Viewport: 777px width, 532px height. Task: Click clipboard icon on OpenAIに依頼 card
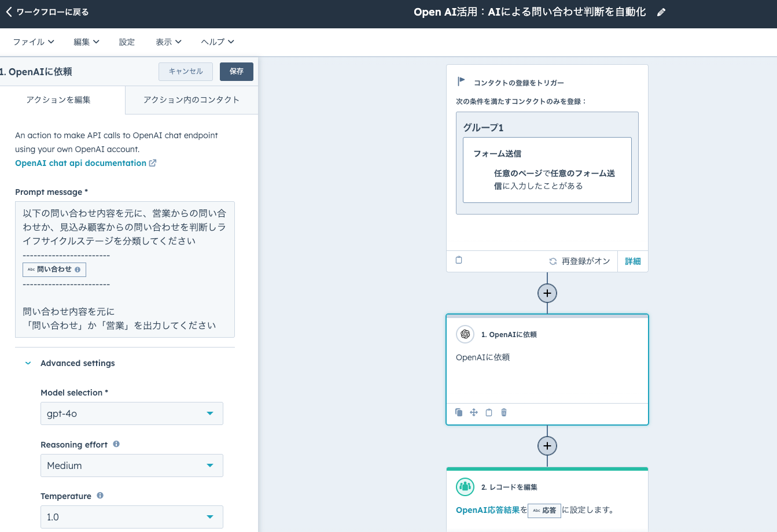click(489, 412)
